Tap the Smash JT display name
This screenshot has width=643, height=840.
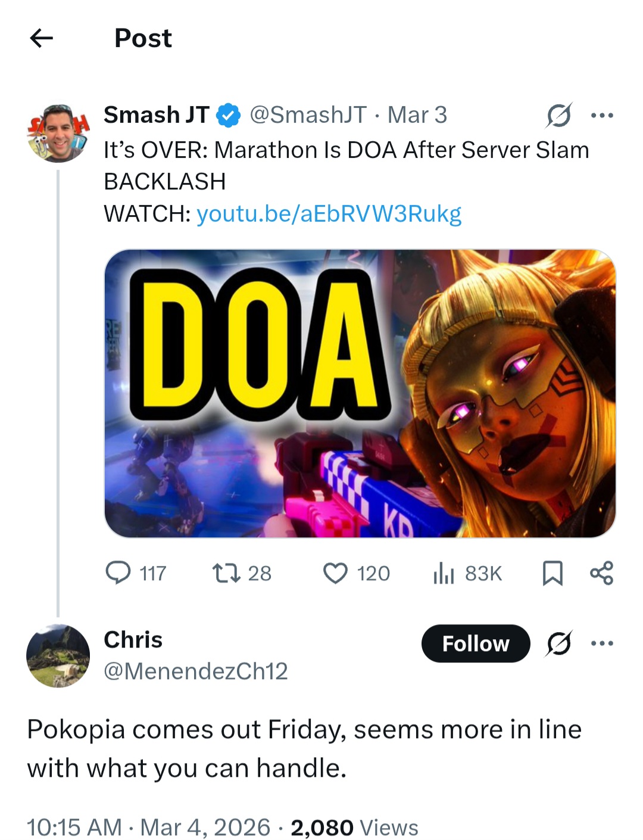click(156, 115)
